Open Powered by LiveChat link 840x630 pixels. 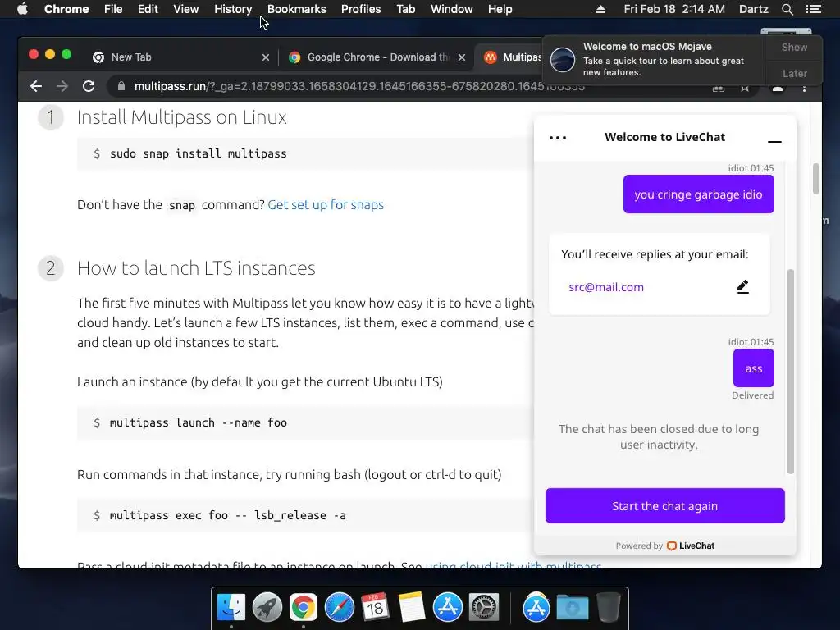click(664, 546)
